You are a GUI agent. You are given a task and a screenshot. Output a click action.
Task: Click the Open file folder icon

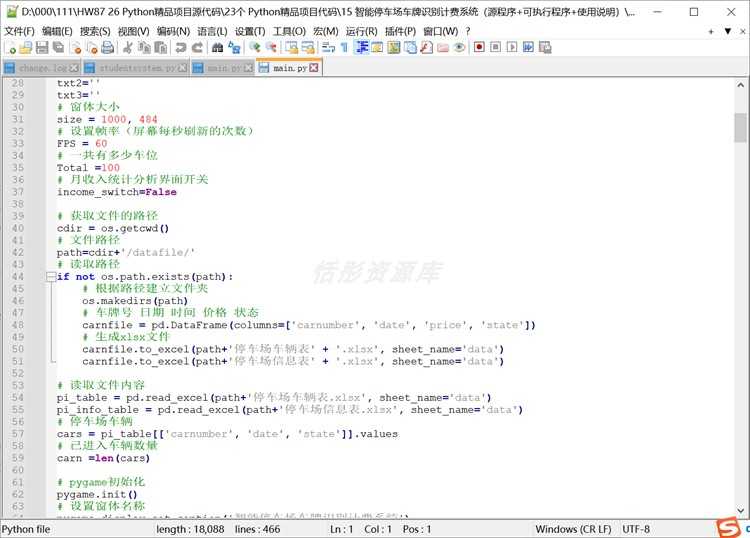click(x=26, y=47)
